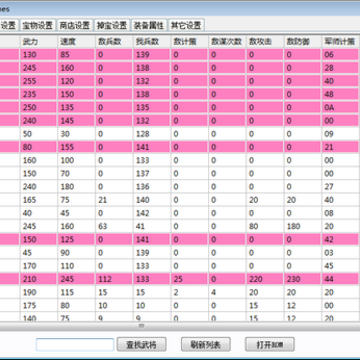The width and height of the screenshot is (360, 360).
Task: Select the 军师计策 cell showing 09
Action: (341, 134)
